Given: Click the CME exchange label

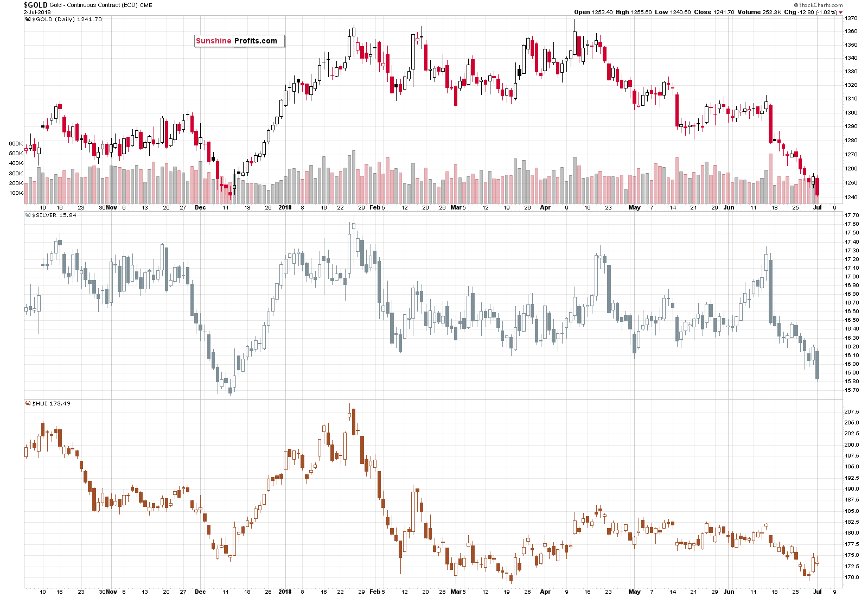Looking at the screenshot, I should 146,5.
